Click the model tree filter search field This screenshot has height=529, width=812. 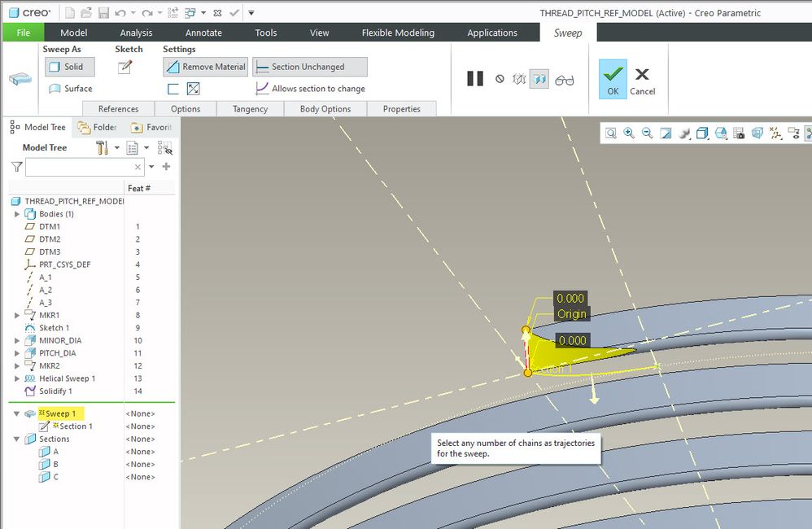click(x=78, y=167)
